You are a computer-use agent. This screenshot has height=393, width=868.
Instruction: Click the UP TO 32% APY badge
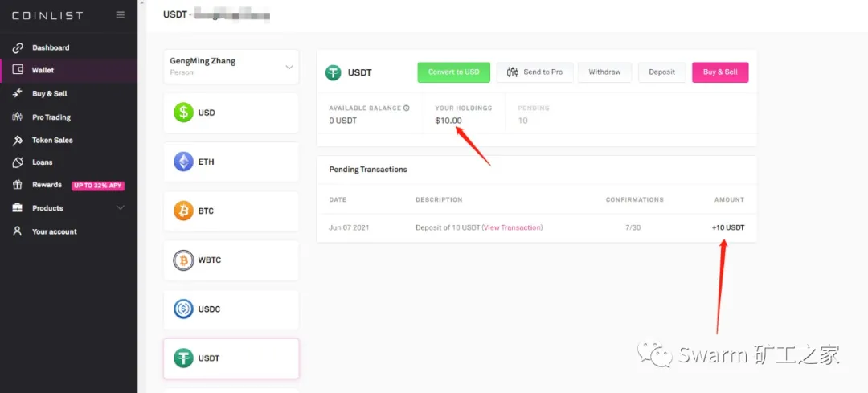(98, 186)
